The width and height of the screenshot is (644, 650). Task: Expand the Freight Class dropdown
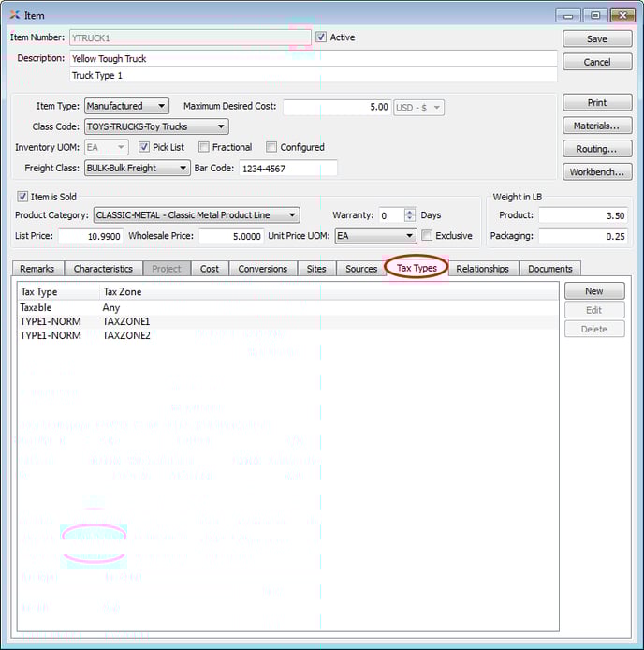[138, 169]
